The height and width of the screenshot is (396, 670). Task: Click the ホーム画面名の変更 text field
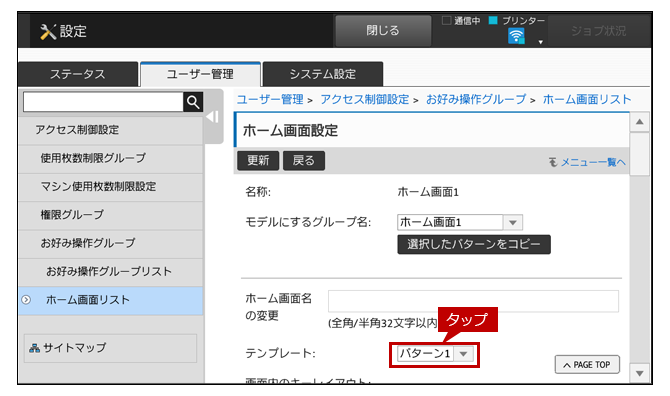click(473, 301)
